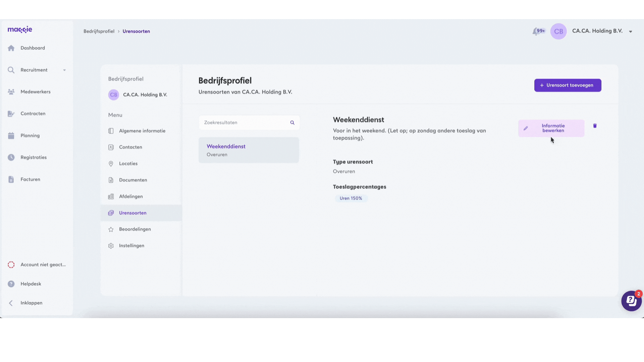Delete Weekenddienst using trash icon
Image resolution: width=644 pixels, height=362 pixels.
coord(595,126)
